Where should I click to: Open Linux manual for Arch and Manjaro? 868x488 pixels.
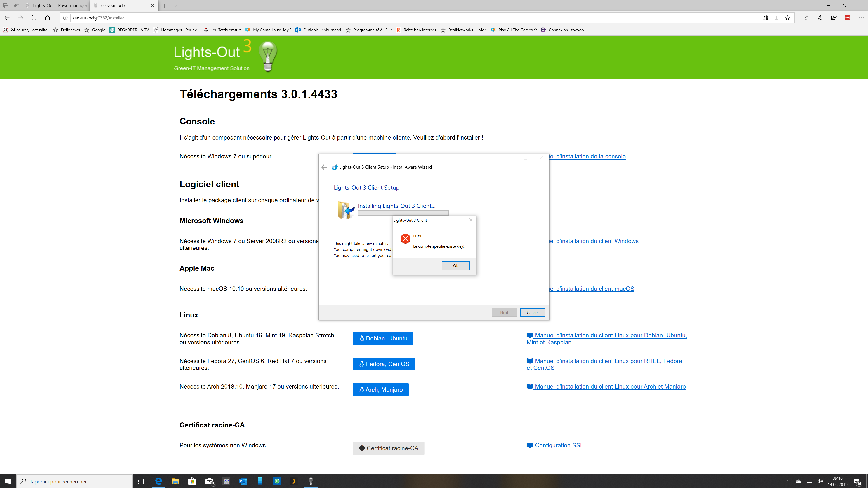click(x=606, y=387)
